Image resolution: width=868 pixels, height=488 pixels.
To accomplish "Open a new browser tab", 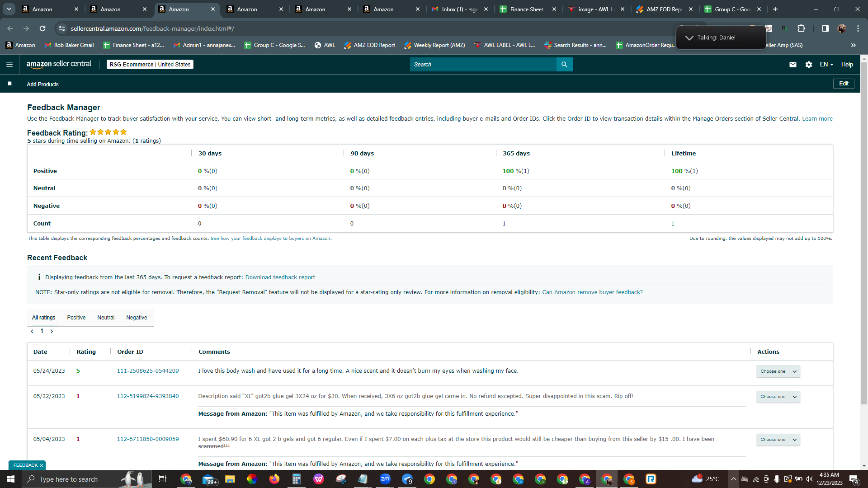I will 775,9.
